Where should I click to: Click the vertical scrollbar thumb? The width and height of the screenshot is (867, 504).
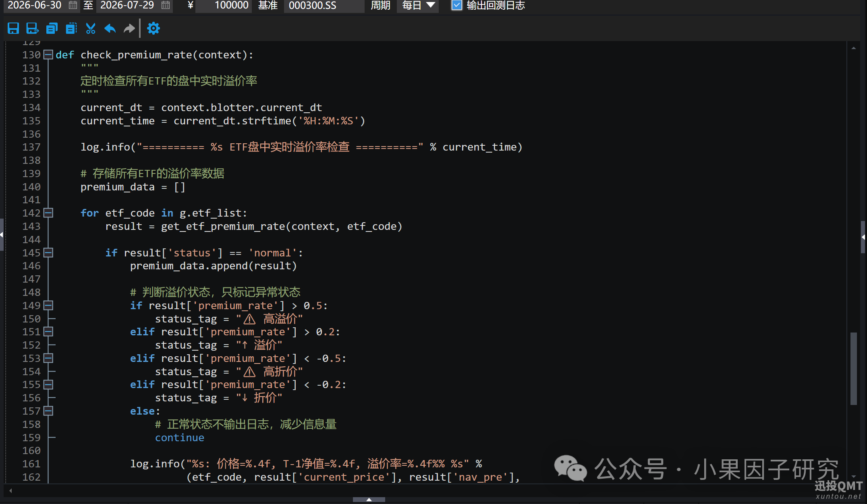pos(853,368)
